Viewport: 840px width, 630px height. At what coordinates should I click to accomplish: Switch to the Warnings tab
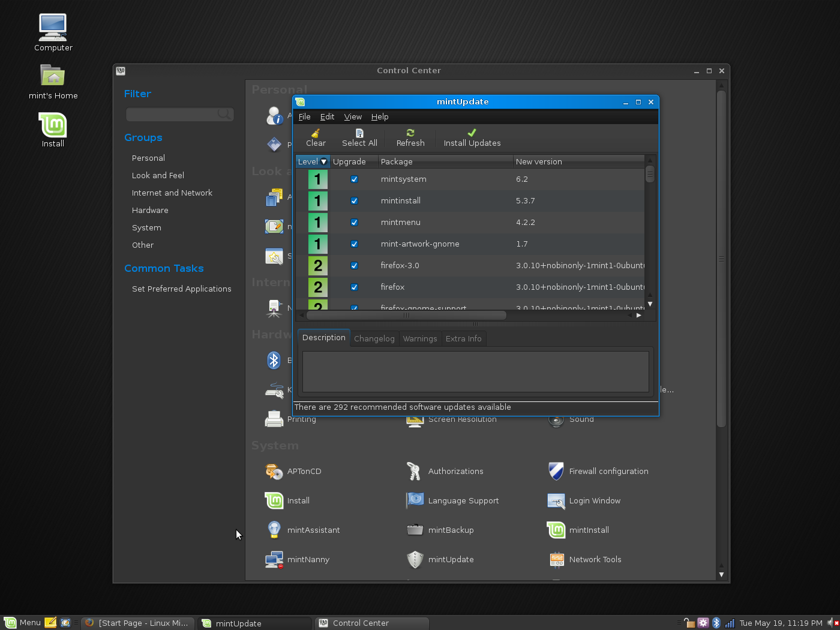(420, 339)
